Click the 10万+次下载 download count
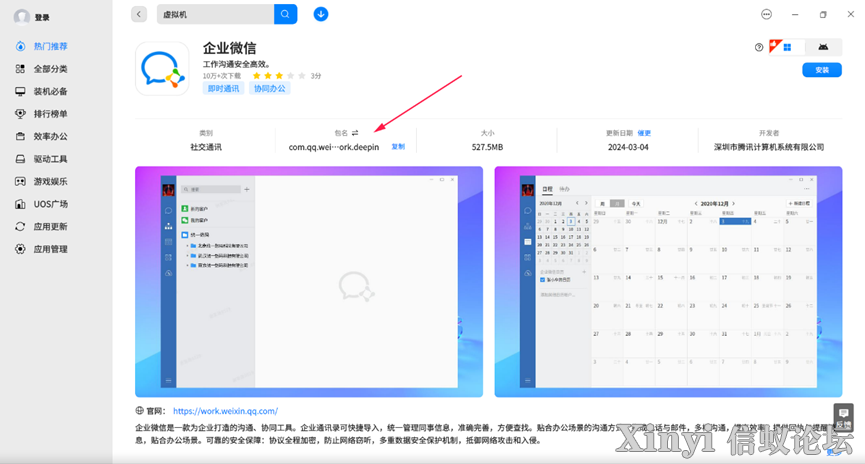Viewport: 865px width, 464px height. click(222, 76)
